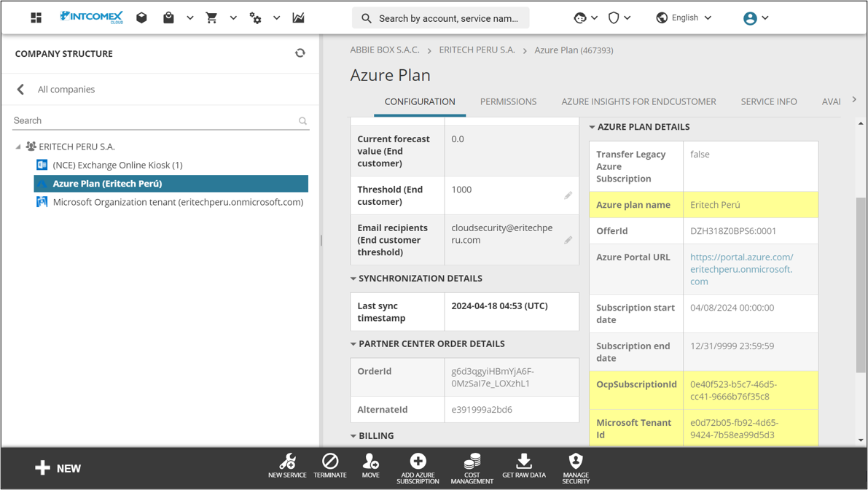The height and width of the screenshot is (490, 868).
Task: Collapse the AZURE PLAN DETAILS section
Action: click(591, 126)
